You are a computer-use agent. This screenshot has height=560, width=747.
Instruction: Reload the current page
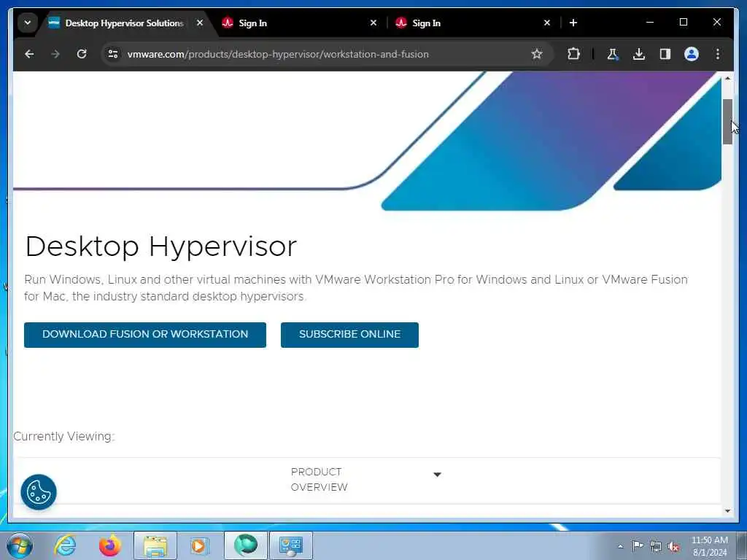click(x=82, y=54)
